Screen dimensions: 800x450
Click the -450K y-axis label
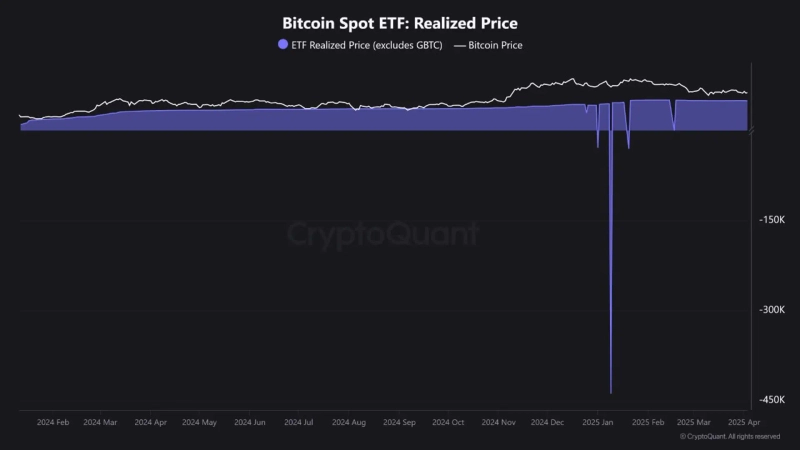771,400
